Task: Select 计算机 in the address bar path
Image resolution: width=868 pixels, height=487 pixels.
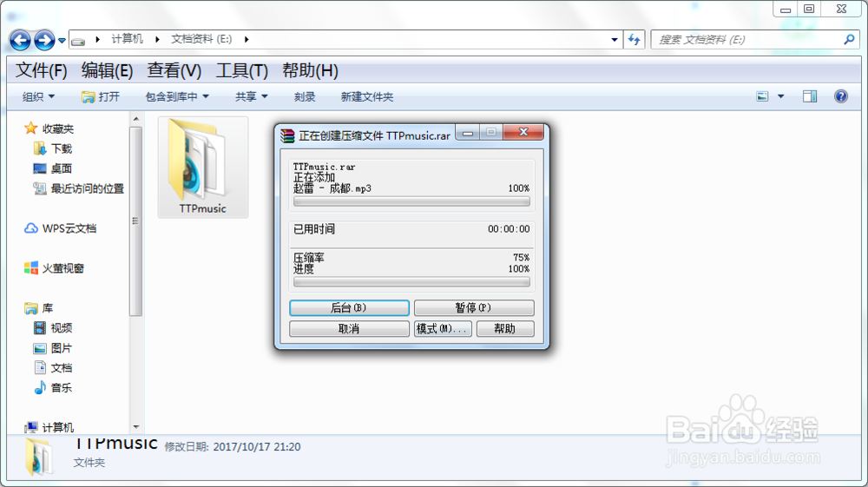Action: 127,39
